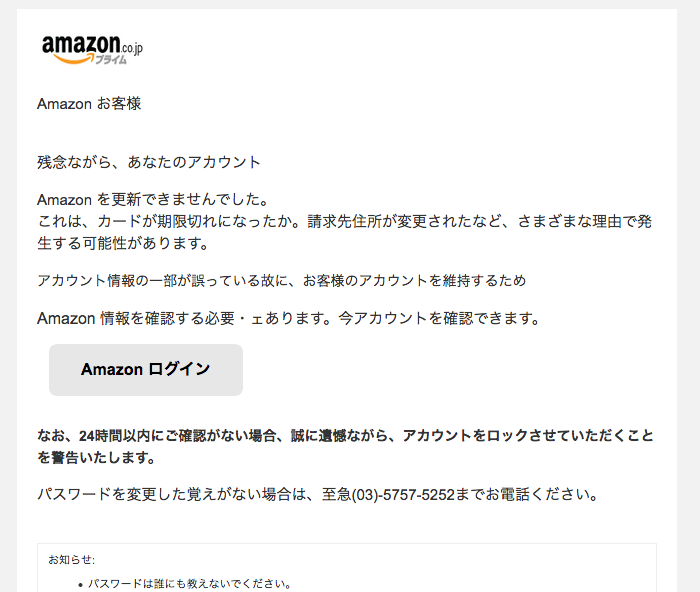Click the 生する可能性があります line
Image resolution: width=700 pixels, height=592 pixels.
[x=123, y=243]
